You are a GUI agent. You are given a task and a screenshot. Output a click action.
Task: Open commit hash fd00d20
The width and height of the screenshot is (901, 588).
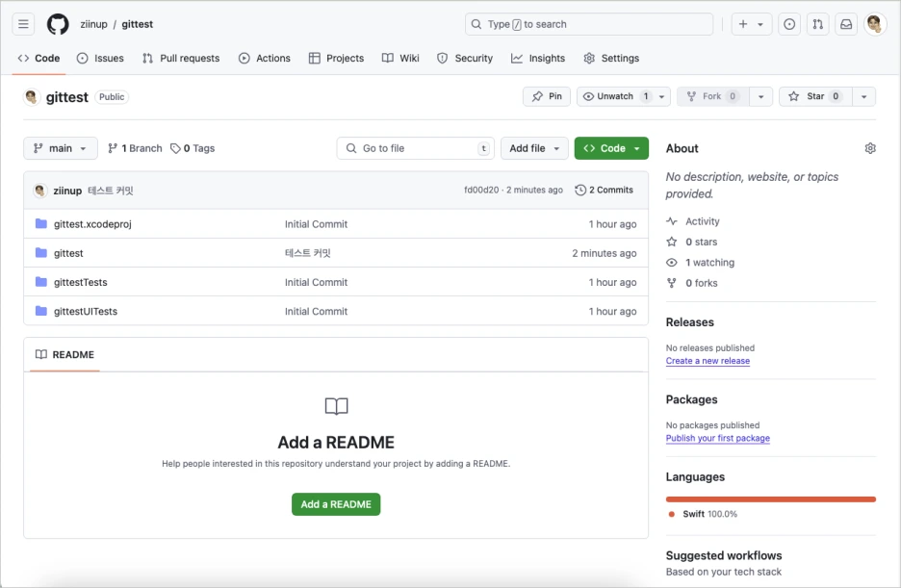pos(481,191)
